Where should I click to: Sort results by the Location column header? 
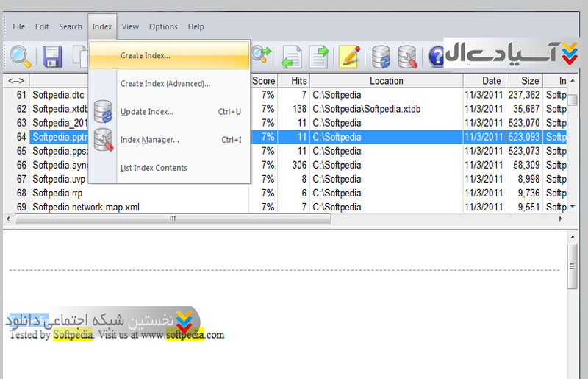pos(386,81)
